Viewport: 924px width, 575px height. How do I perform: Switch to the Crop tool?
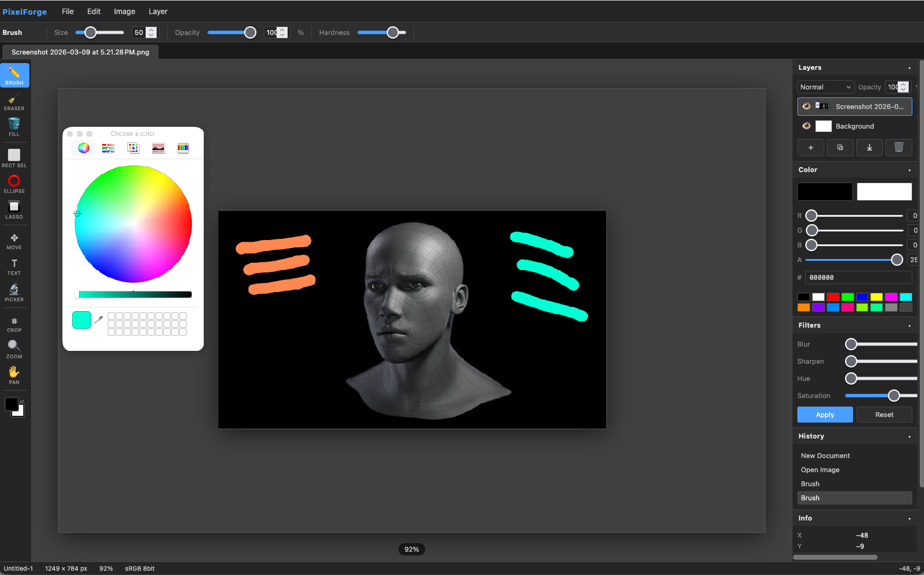coord(14,324)
